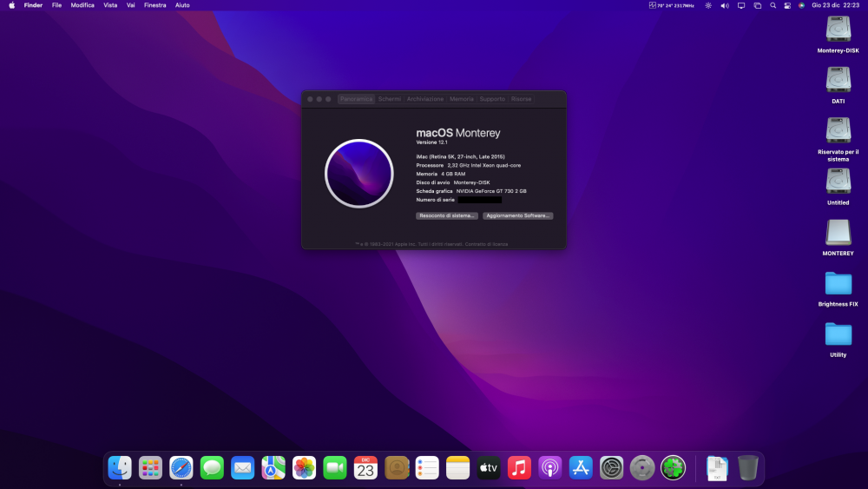
Task: Open Control Center in menu bar
Action: [x=787, y=5]
